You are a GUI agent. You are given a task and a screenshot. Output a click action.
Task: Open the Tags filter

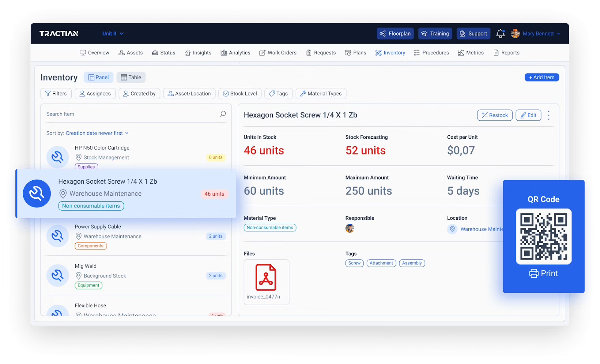pos(279,94)
